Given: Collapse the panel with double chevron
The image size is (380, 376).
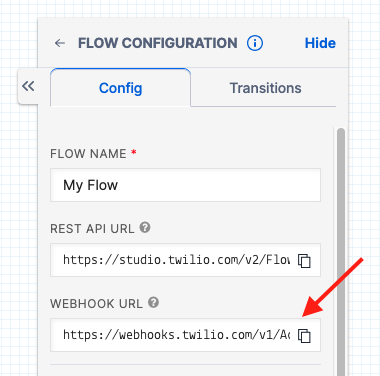Looking at the screenshot, I should coord(28,86).
